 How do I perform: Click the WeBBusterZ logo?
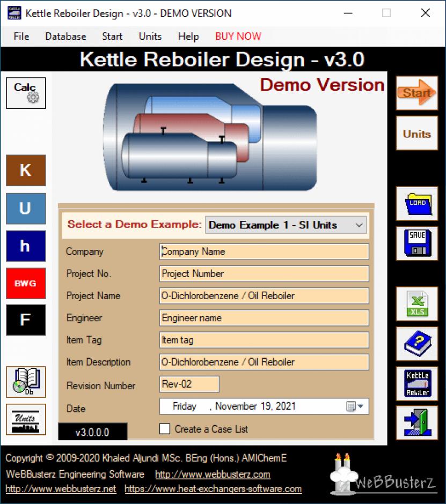[383, 475]
